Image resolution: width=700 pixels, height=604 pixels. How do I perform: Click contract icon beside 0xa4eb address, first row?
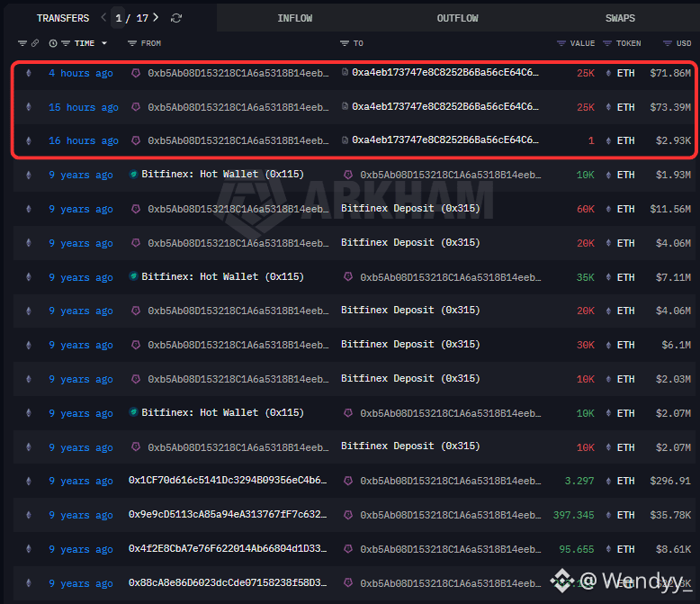point(345,73)
